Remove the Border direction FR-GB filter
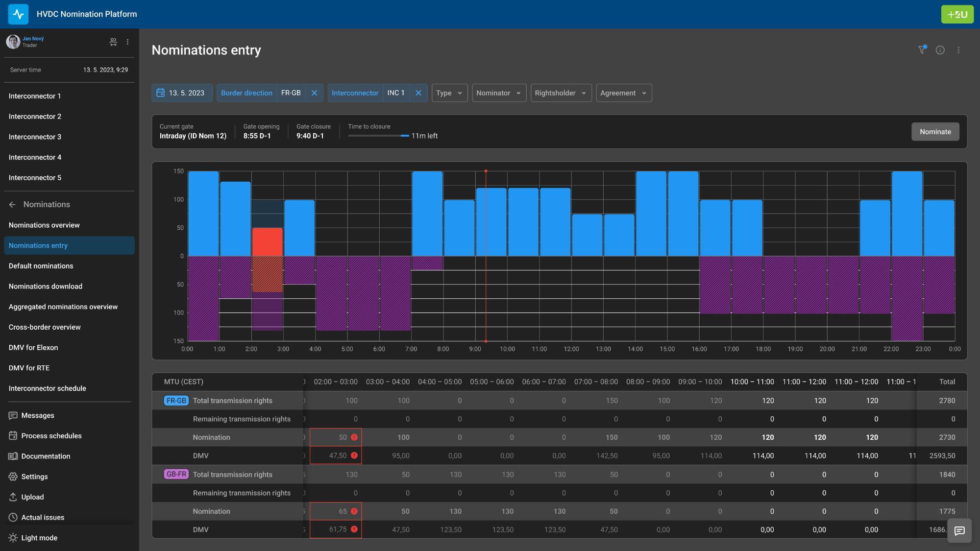The image size is (980, 551). (x=314, y=93)
